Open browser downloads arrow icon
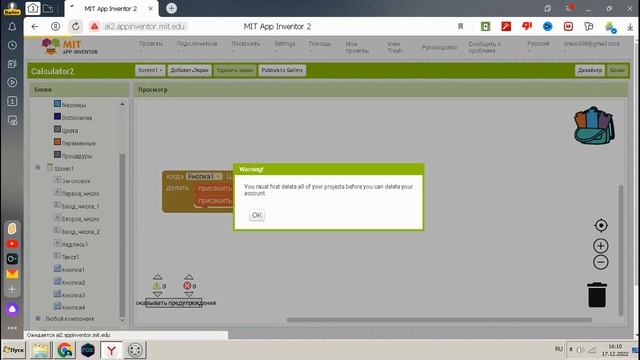 tap(630, 27)
